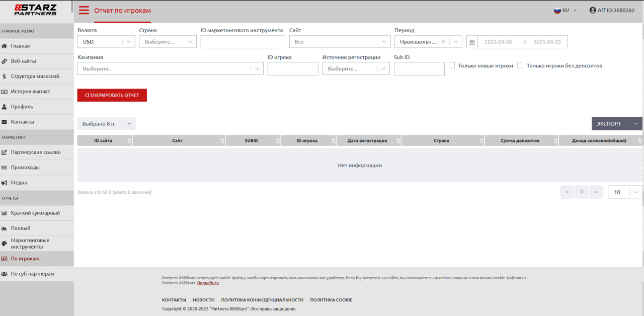Click the sort arrows on ID сайта column
This screenshot has width=644, height=316.
(x=129, y=141)
